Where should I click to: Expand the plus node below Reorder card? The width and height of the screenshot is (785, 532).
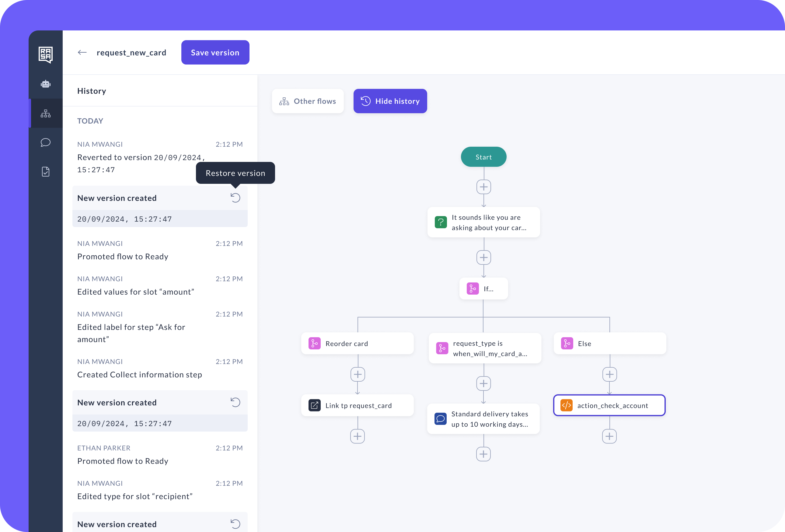click(x=357, y=375)
